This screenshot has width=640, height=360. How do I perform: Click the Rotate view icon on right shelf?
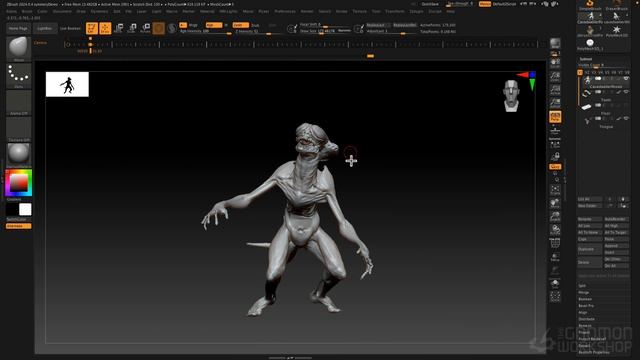pyautogui.click(x=555, y=230)
